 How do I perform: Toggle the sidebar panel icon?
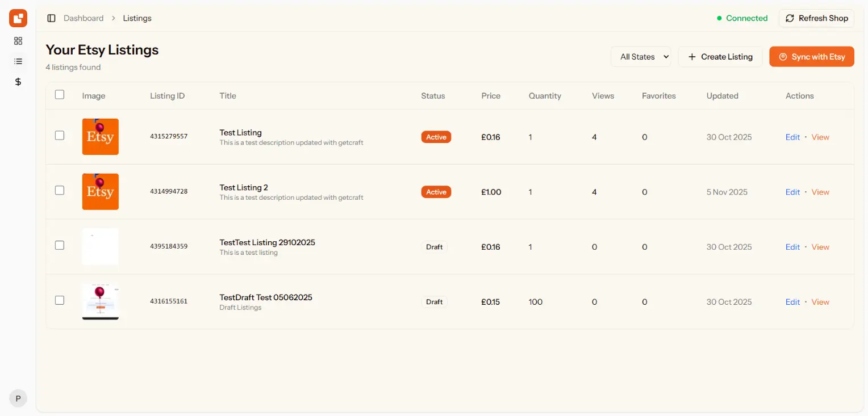51,18
